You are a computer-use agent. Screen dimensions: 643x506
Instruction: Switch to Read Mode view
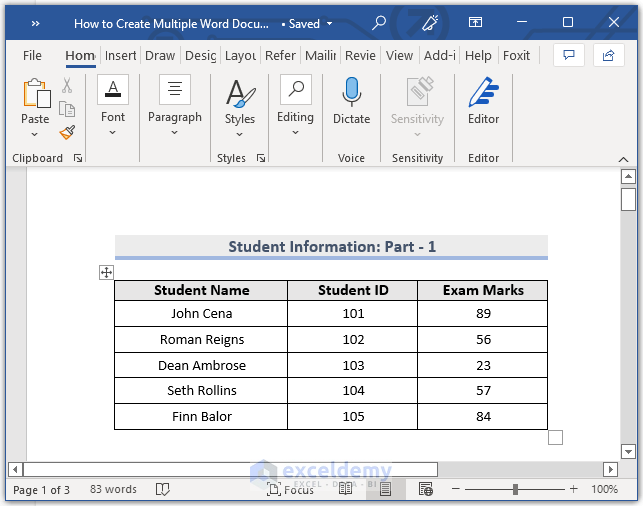(x=345, y=490)
